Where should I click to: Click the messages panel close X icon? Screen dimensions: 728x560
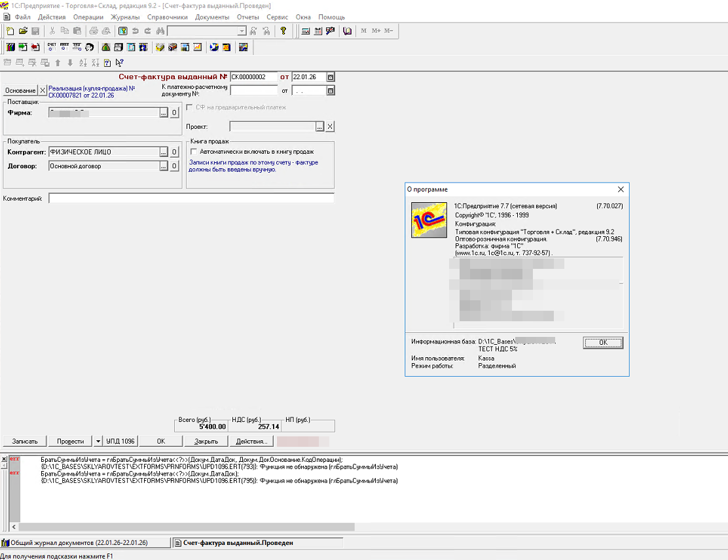[4, 459]
